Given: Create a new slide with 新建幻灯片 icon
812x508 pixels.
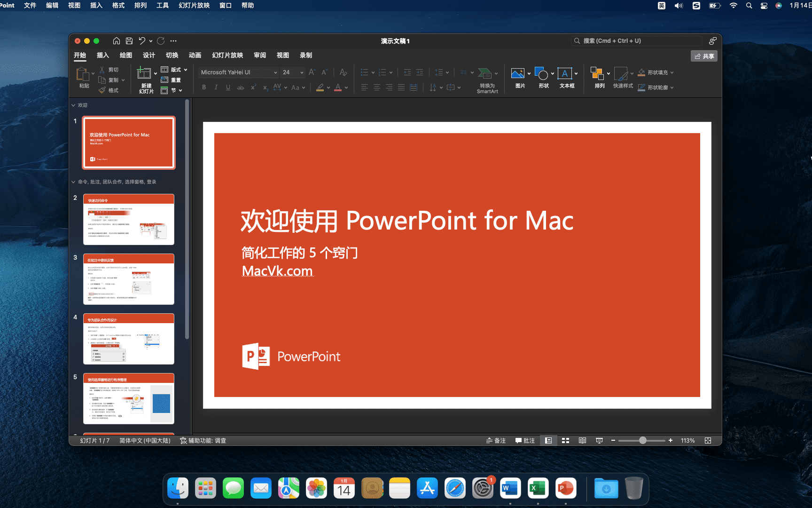Looking at the screenshot, I should tap(144, 73).
